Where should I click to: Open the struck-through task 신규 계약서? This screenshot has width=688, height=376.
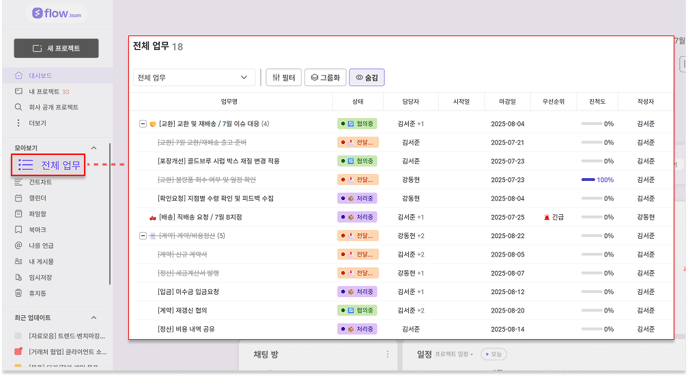(182, 254)
